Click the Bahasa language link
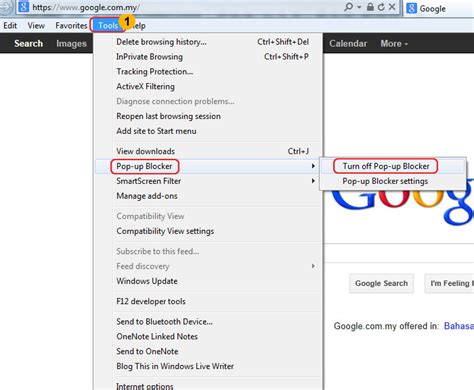The image size is (474, 390). pyautogui.click(x=459, y=326)
